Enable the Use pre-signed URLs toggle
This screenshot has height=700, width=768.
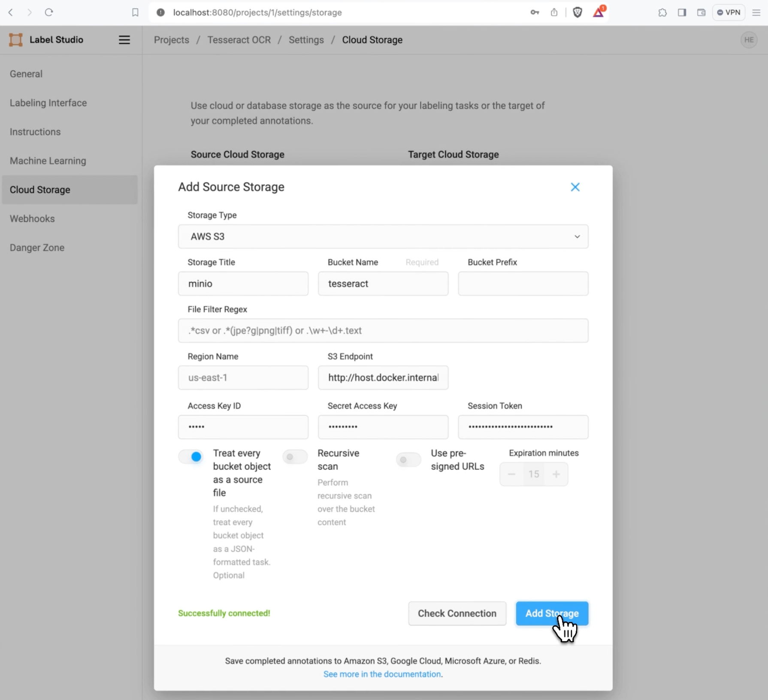tap(408, 460)
